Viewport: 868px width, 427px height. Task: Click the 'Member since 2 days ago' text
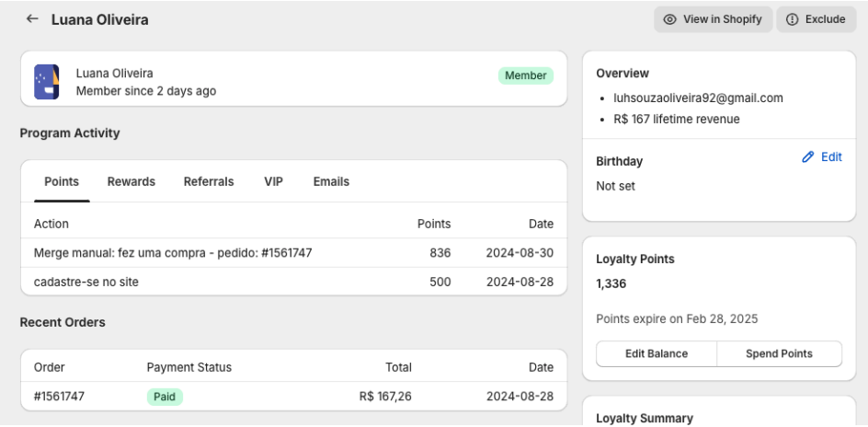146,91
